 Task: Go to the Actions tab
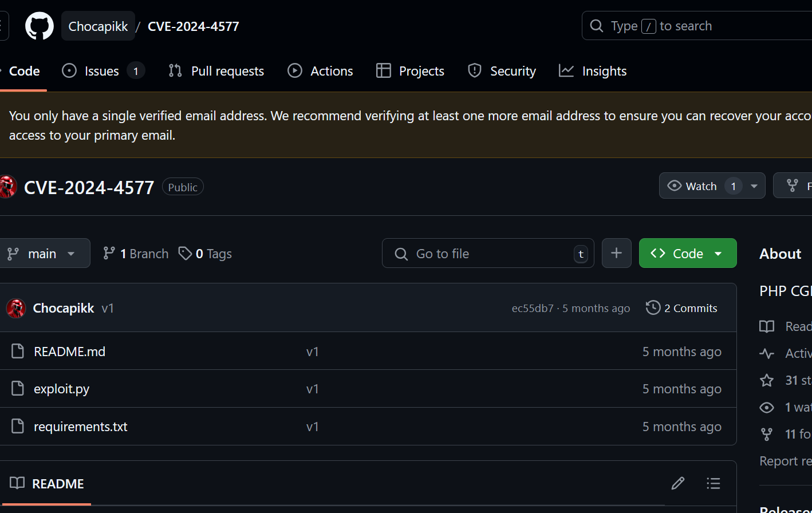320,71
